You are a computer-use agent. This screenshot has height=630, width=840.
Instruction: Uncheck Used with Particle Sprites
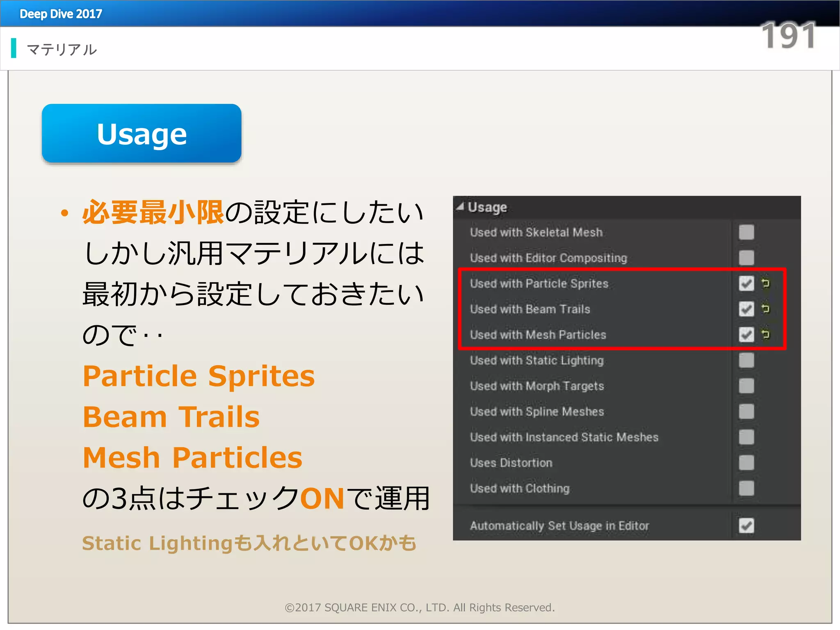tap(746, 283)
